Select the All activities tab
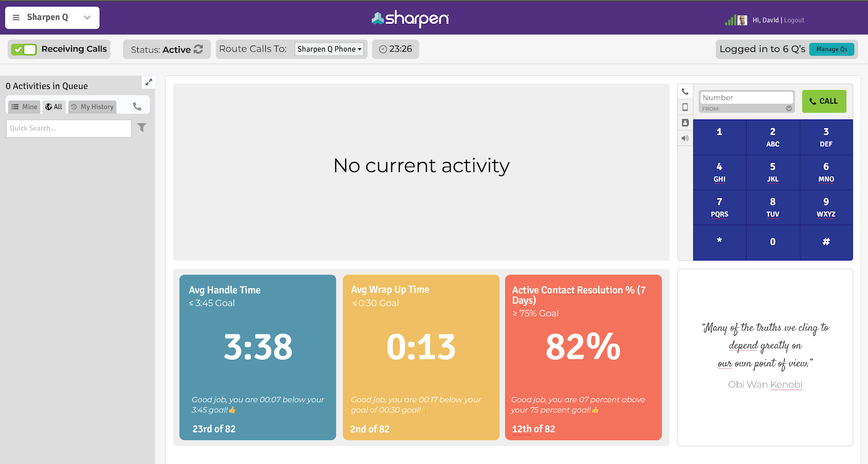This screenshot has height=464, width=868. coord(54,107)
